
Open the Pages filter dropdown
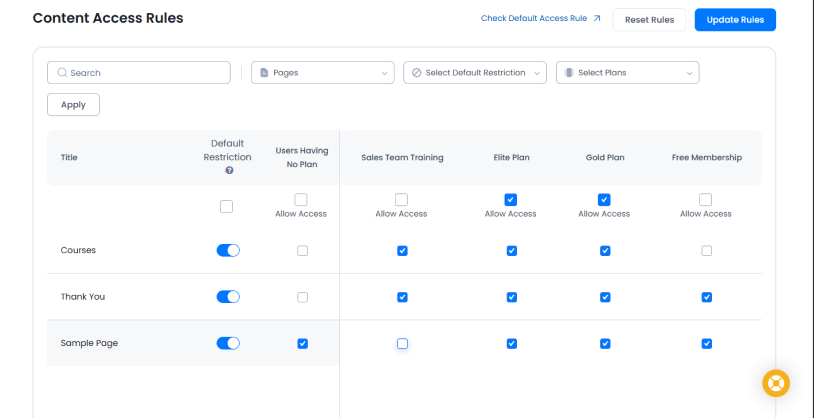pos(323,73)
